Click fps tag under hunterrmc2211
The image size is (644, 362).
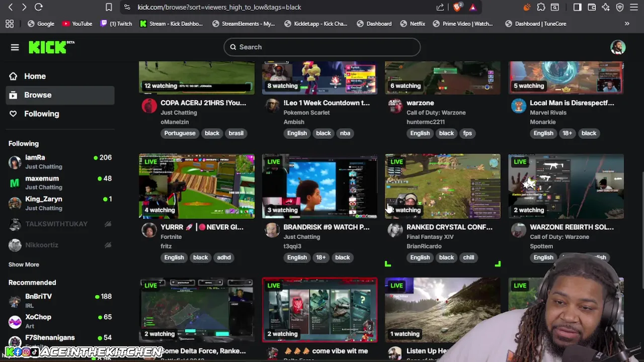click(467, 133)
